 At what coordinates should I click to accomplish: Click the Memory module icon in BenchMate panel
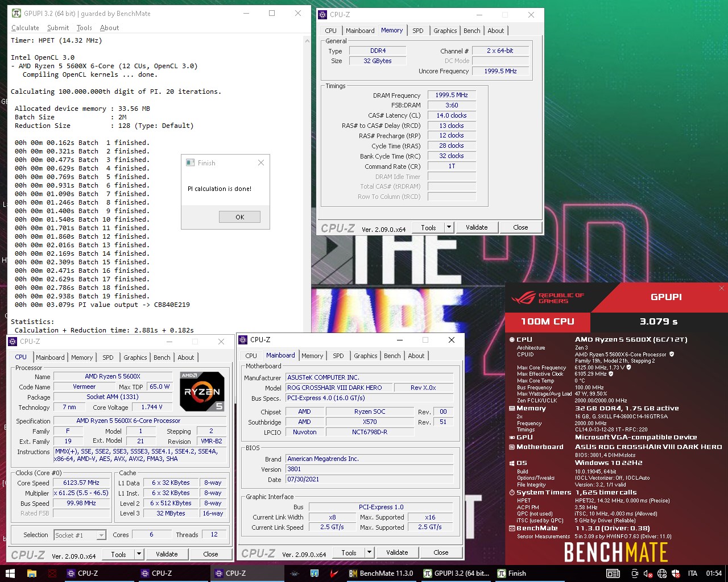(x=512, y=408)
